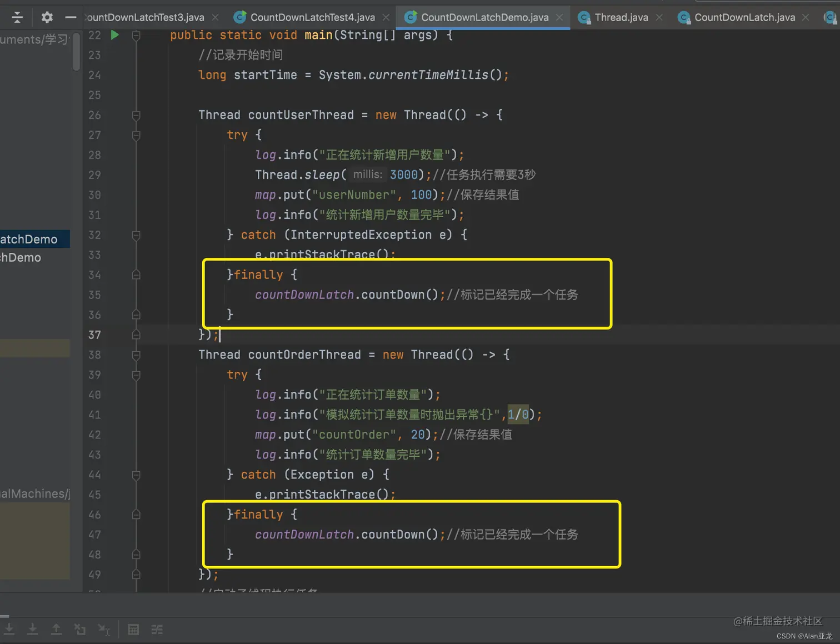Close the CountDownLatch.java tab
This screenshot has width=840, height=644.
coord(806,17)
